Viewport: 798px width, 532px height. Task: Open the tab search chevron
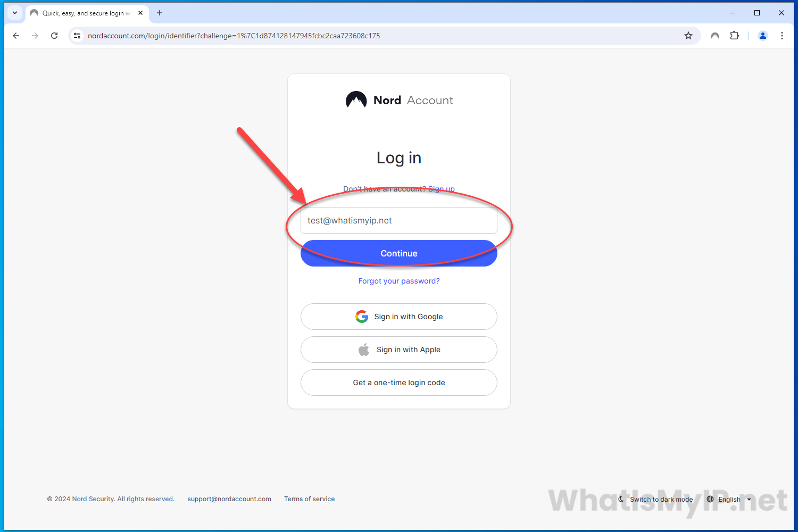click(x=15, y=13)
